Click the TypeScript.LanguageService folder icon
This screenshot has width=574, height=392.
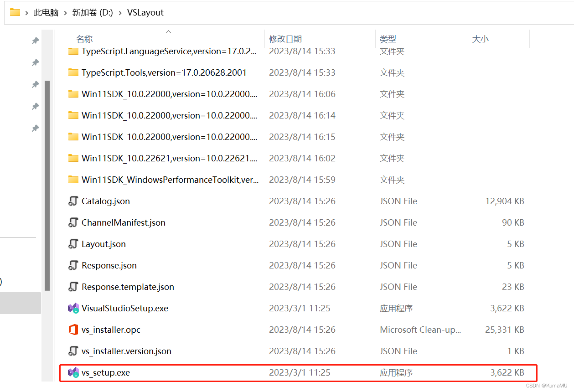pos(73,51)
